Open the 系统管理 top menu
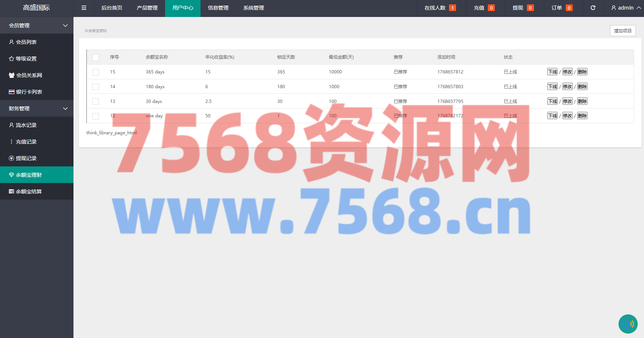The image size is (644, 338). click(254, 8)
